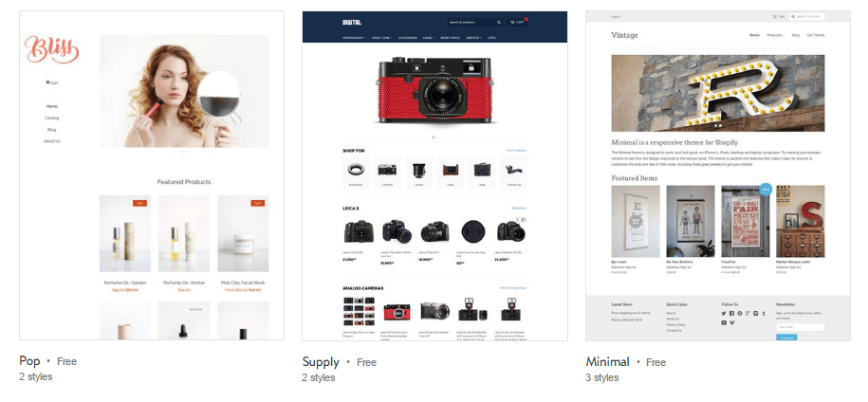Click the search magnifier in Digital header
Viewport: 868px width, 402px height.
499,22
